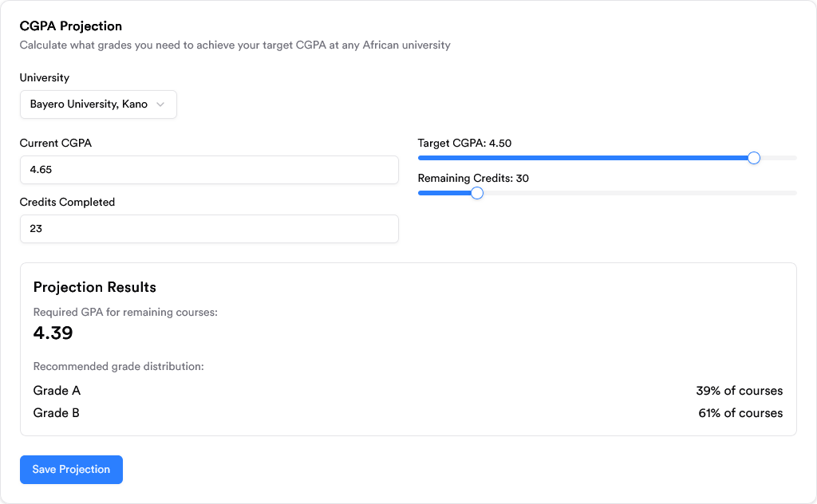This screenshot has width=817, height=504.
Task: Click the Target CGPA: 4.50 label
Action: click(465, 143)
